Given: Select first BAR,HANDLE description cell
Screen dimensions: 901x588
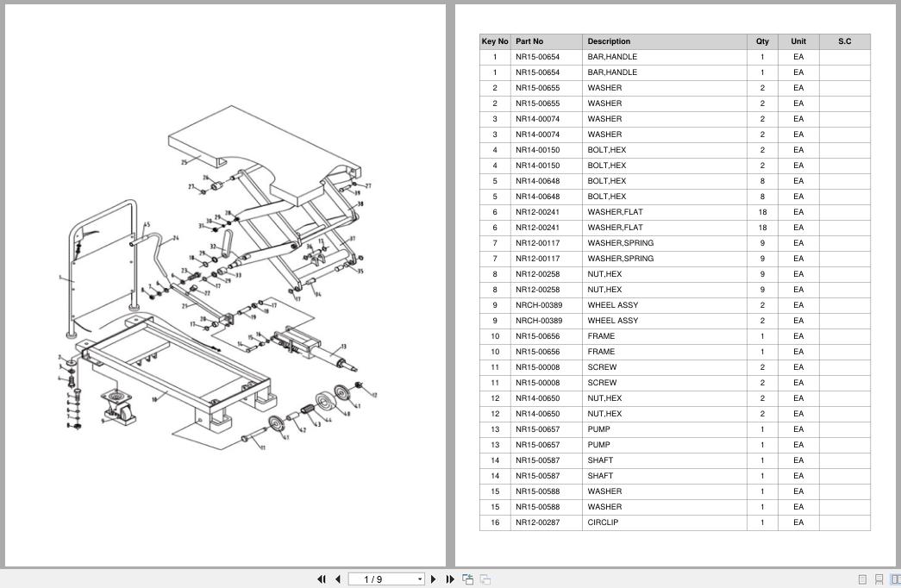Looking at the screenshot, I should pos(665,57).
